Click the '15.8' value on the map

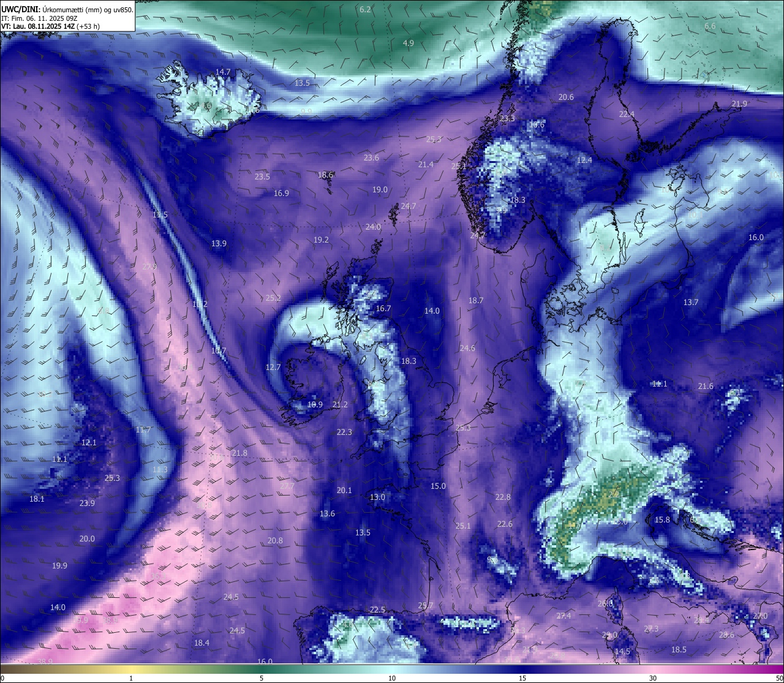tap(662, 519)
